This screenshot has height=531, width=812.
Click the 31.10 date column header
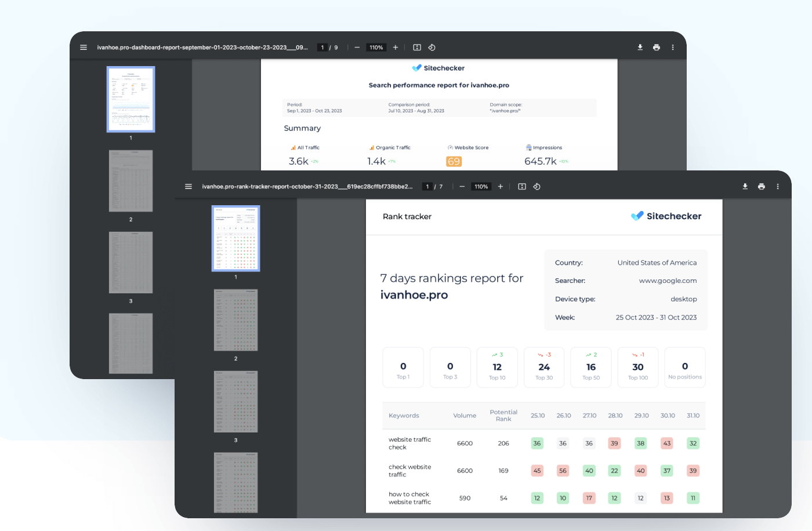pyautogui.click(x=693, y=416)
